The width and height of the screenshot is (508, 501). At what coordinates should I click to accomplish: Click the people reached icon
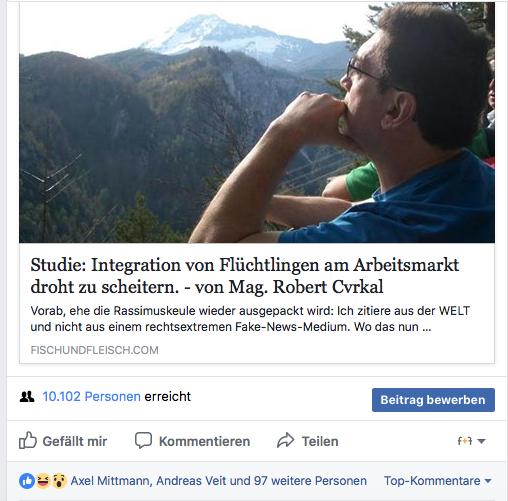pos(27,397)
